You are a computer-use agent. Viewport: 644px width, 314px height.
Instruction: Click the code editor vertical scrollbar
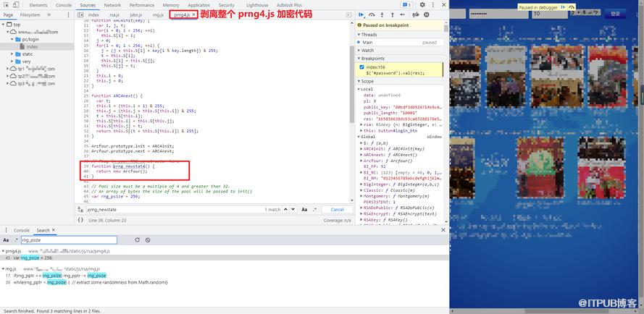[351, 84]
